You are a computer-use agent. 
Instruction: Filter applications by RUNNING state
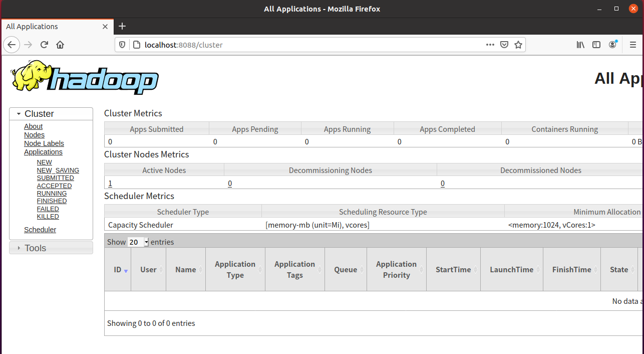52,194
